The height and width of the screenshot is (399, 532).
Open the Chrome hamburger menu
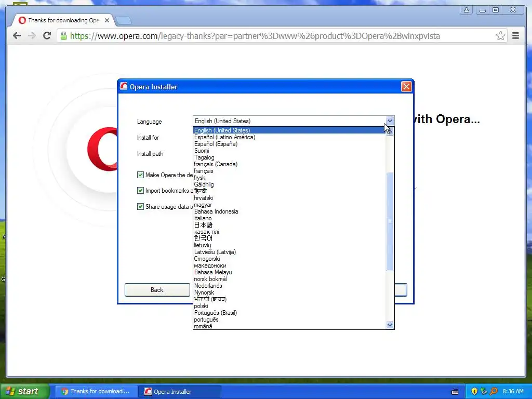pyautogui.click(x=515, y=36)
